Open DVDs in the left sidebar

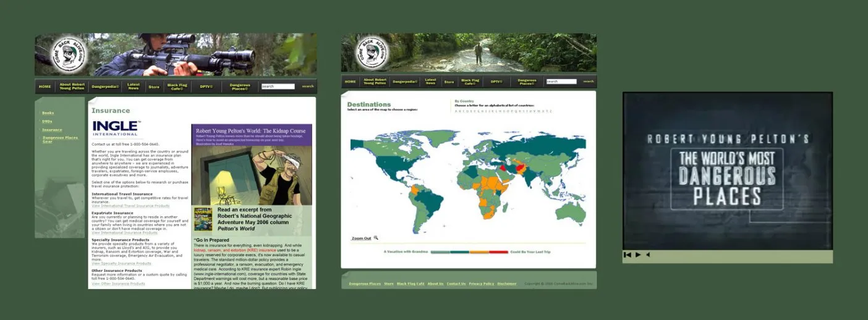47,122
